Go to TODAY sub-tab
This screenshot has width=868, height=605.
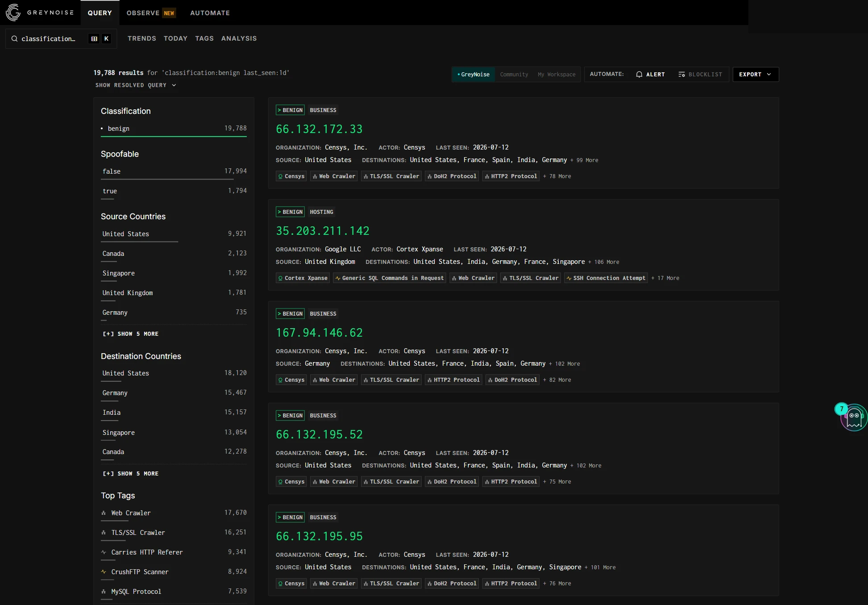(x=175, y=38)
